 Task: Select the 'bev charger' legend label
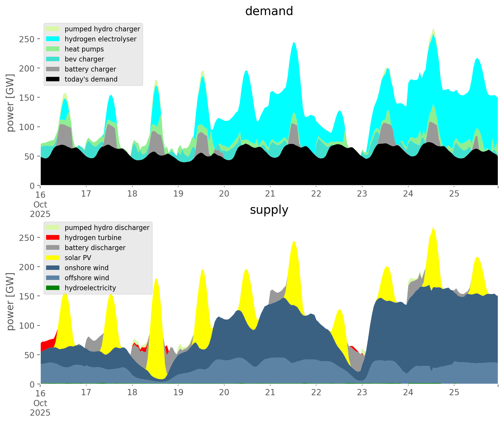click(x=84, y=59)
